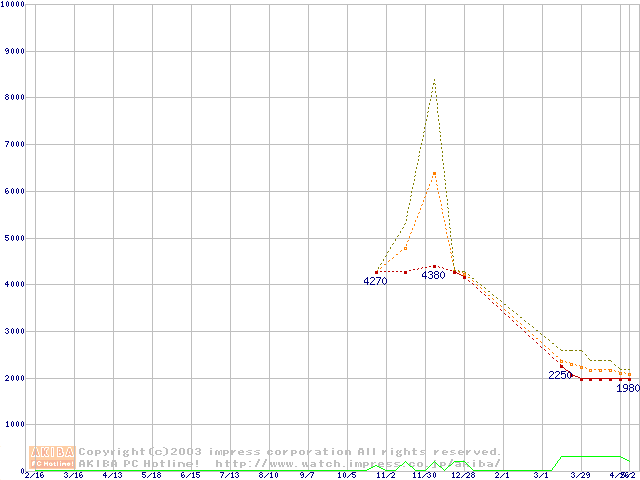Click the 2250 data point label
The image size is (640, 480).
pos(560,375)
